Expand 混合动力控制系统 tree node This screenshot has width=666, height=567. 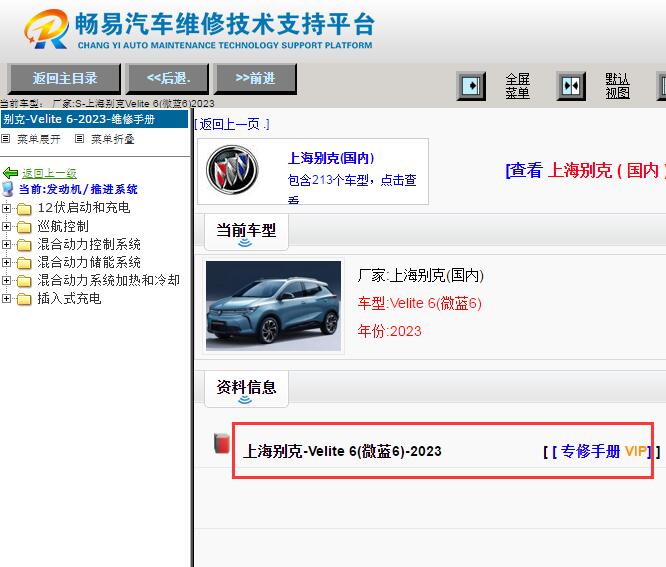click(6, 244)
